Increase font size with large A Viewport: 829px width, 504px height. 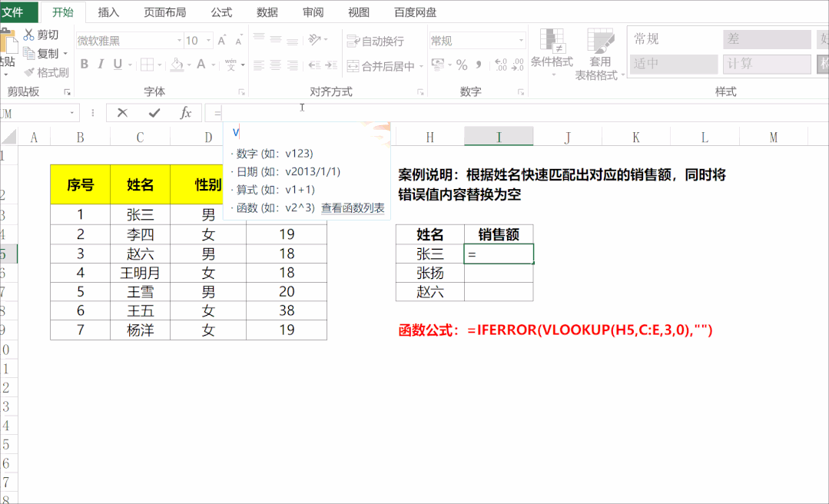click(222, 40)
